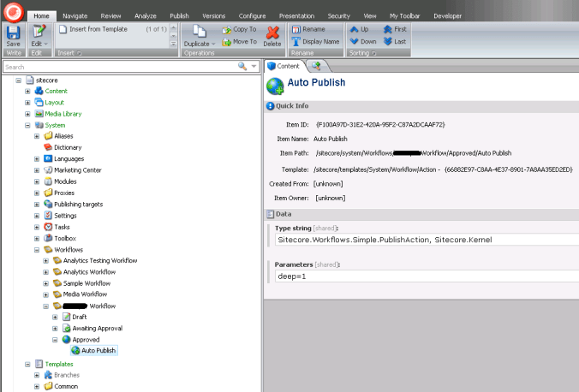The width and height of the screenshot is (579, 392).
Task: Collapse the Quick Info section header
Action: (421, 106)
